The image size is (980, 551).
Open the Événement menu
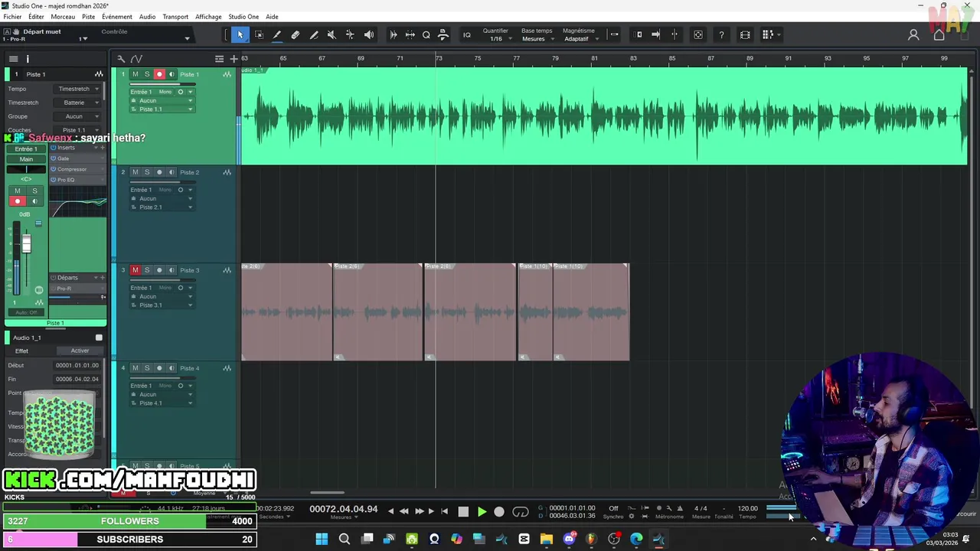117,17
